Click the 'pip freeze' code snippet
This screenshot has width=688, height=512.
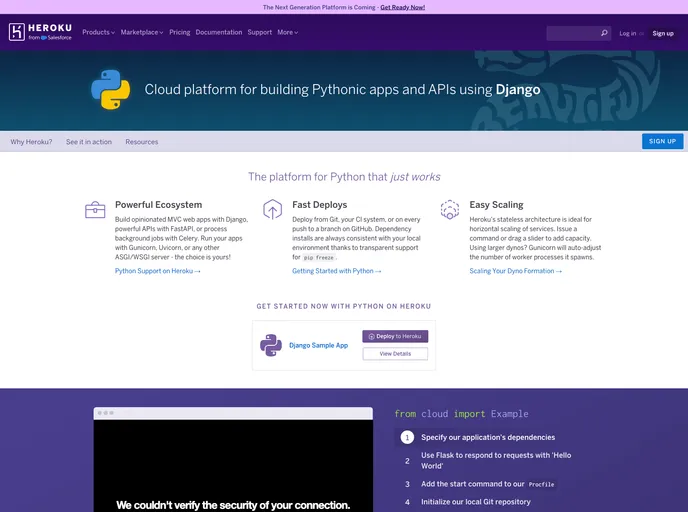pyautogui.click(x=319, y=258)
